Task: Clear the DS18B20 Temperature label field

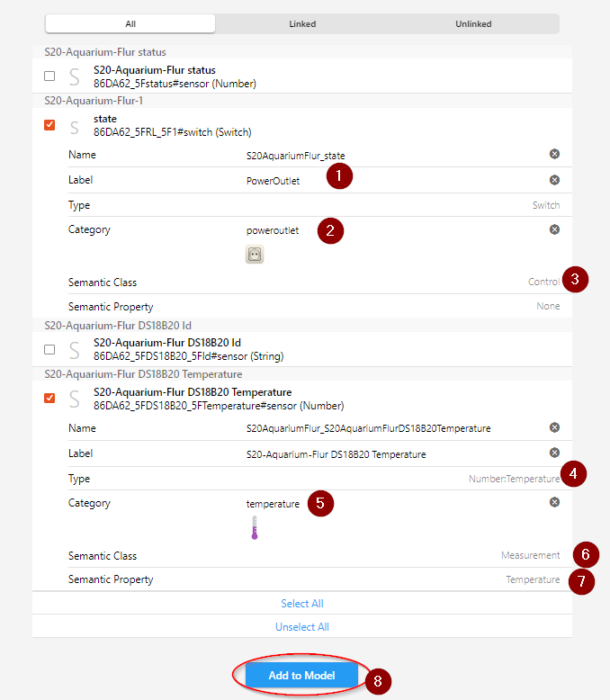Action: click(x=554, y=453)
